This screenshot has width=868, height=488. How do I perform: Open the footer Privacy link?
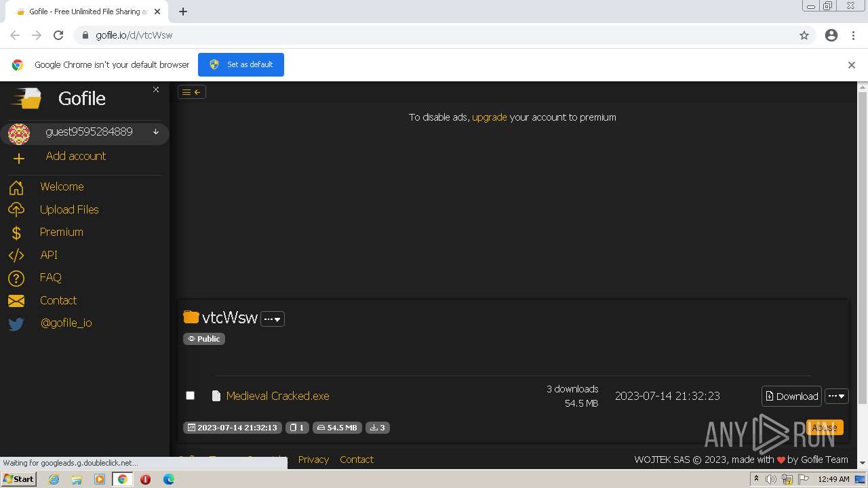tap(313, 460)
